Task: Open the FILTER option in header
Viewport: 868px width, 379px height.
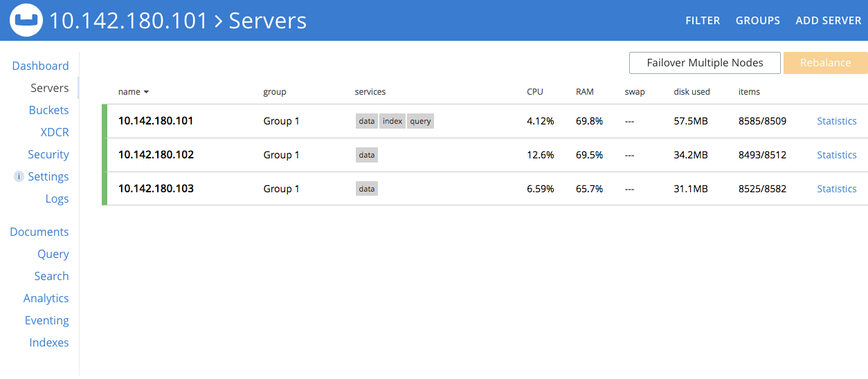Action: [x=703, y=21]
